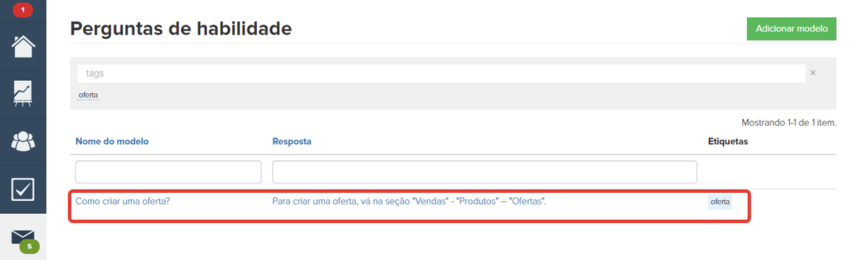
Task: Sort by Resposta column header
Action: (x=292, y=142)
